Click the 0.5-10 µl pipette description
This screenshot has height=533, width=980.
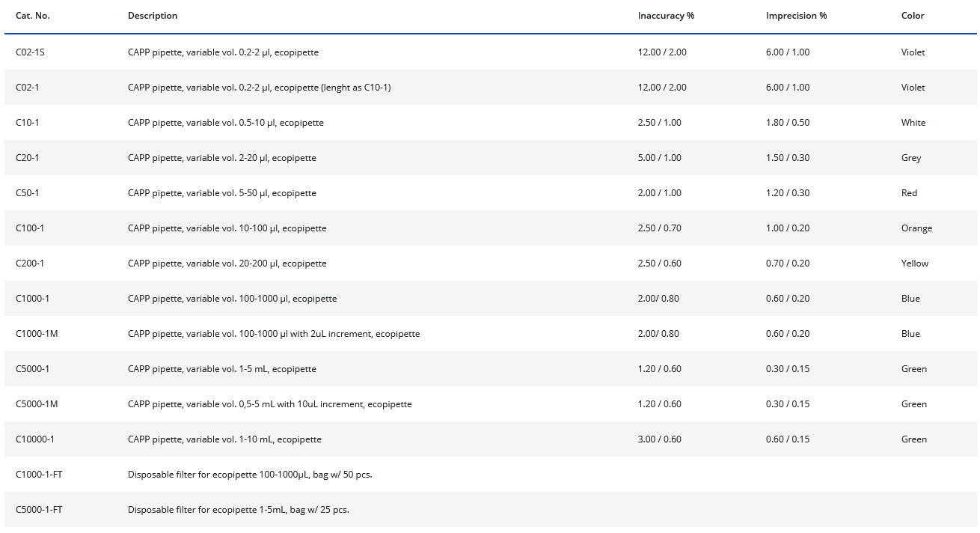[226, 123]
